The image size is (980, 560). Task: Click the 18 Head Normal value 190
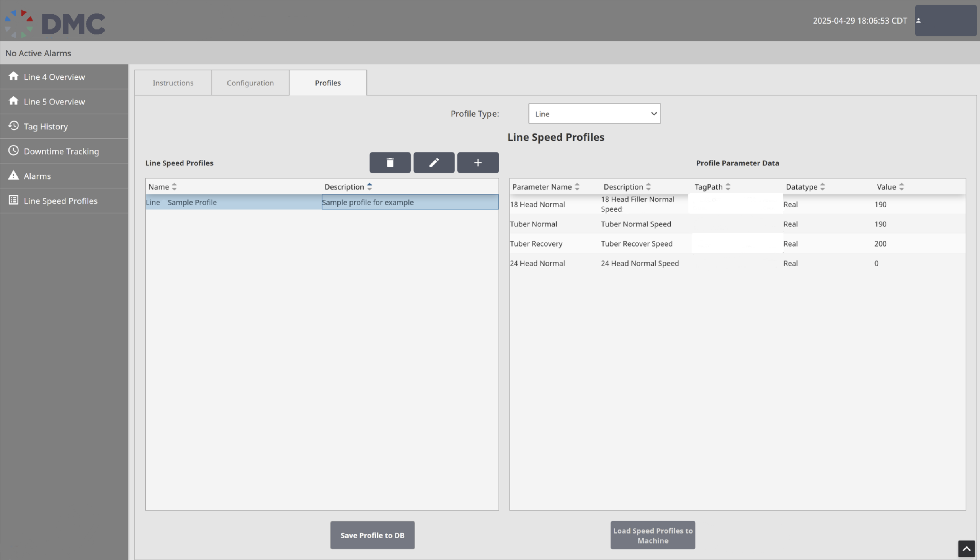(x=880, y=205)
